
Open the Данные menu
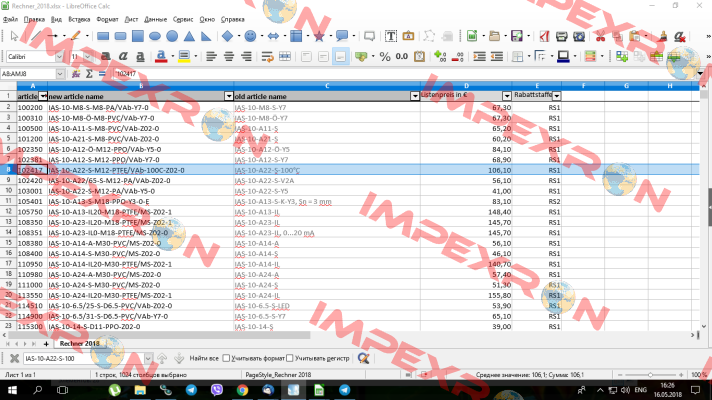point(155,19)
